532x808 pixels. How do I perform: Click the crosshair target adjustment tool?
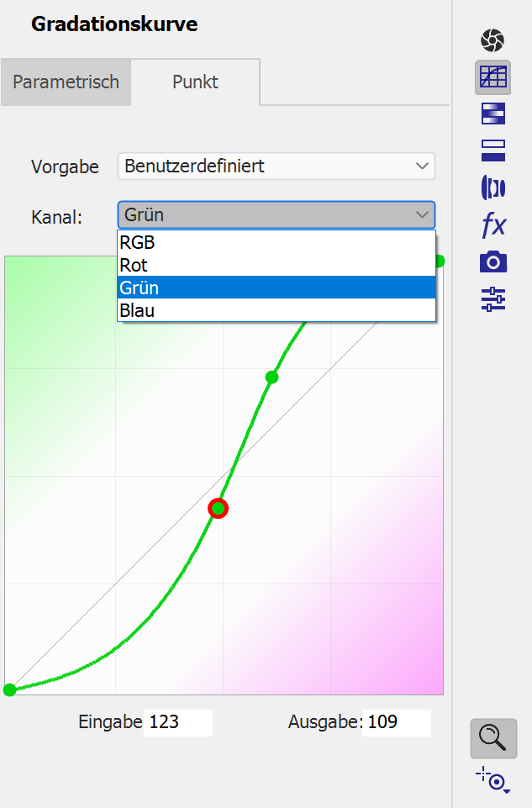tap(492, 779)
